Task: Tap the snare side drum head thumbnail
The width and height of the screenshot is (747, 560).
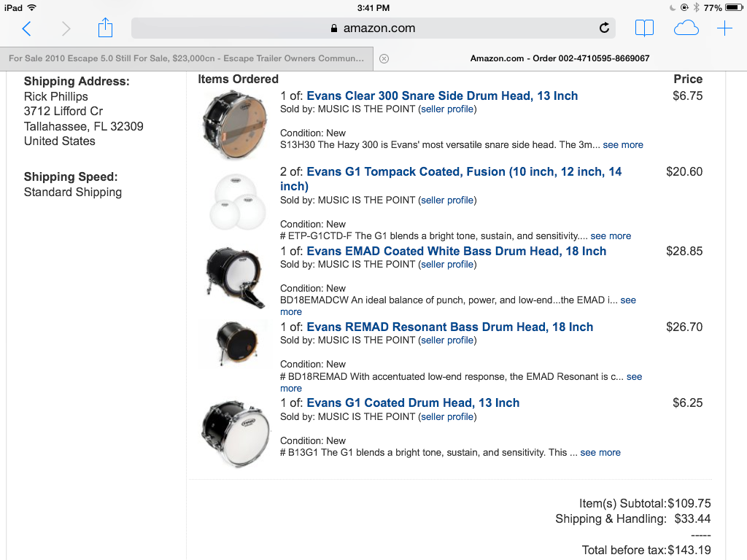Action: click(236, 125)
